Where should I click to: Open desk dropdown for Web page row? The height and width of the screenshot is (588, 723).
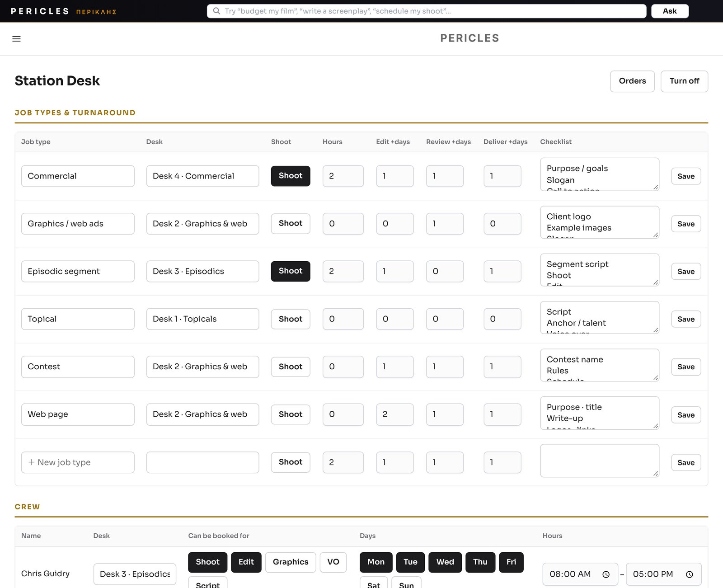tap(202, 414)
